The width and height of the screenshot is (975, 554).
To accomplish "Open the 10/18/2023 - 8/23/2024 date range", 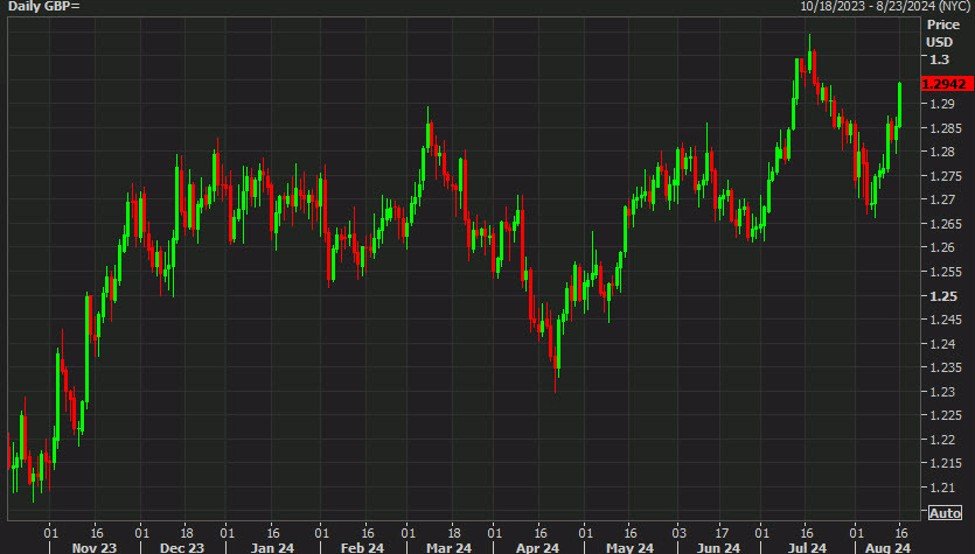I will pos(886,6).
